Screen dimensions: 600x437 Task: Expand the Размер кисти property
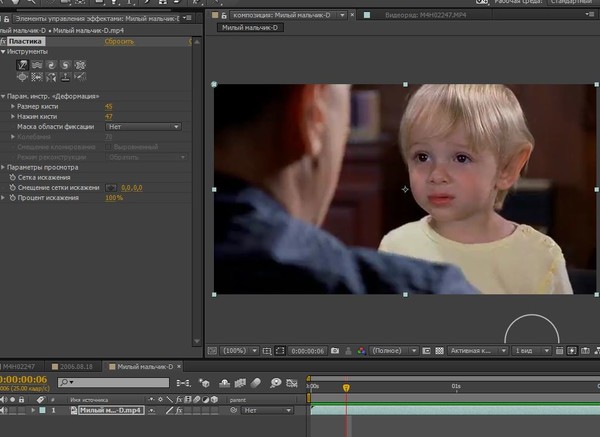(x=13, y=106)
